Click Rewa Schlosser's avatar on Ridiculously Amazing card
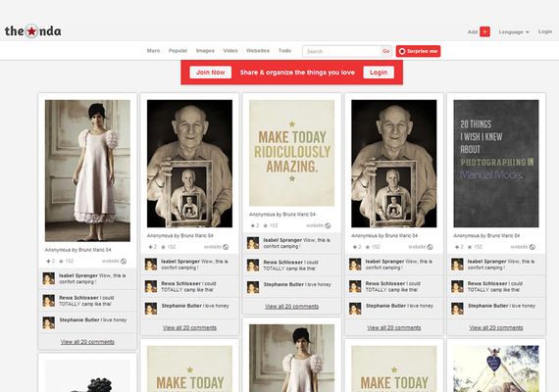This screenshot has width=559, height=392. click(253, 266)
